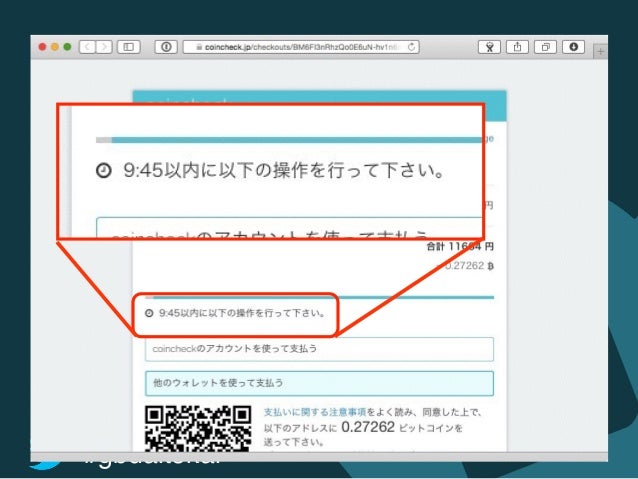The width and height of the screenshot is (638, 479).
Task: Open 支払いに関する注意事項 link
Action: [x=315, y=412]
